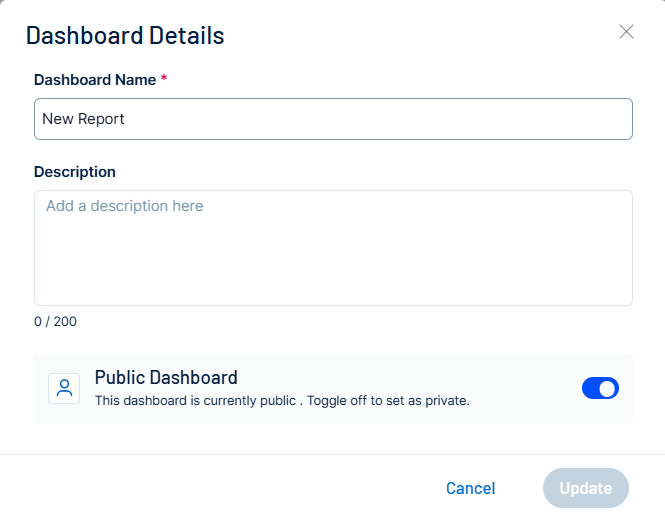Viewport: 665px width, 517px height.
Task: Close the Dashboard Details dialog
Action: click(x=627, y=32)
